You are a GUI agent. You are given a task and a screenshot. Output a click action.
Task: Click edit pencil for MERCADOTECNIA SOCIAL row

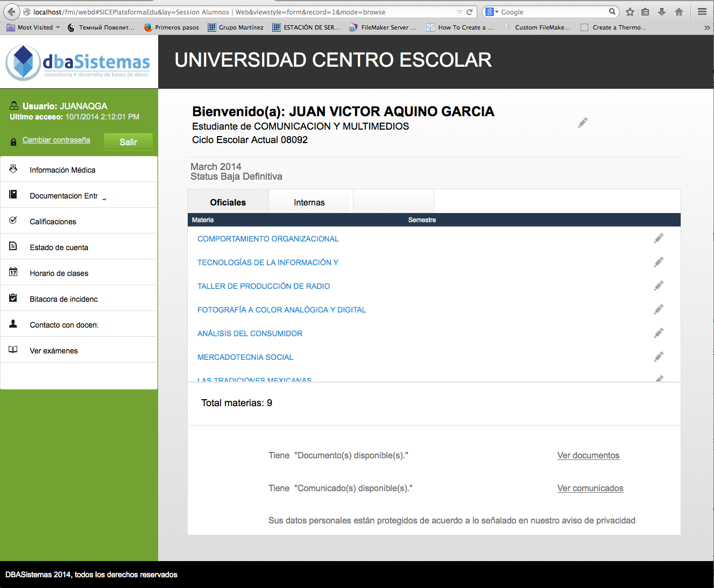659,357
